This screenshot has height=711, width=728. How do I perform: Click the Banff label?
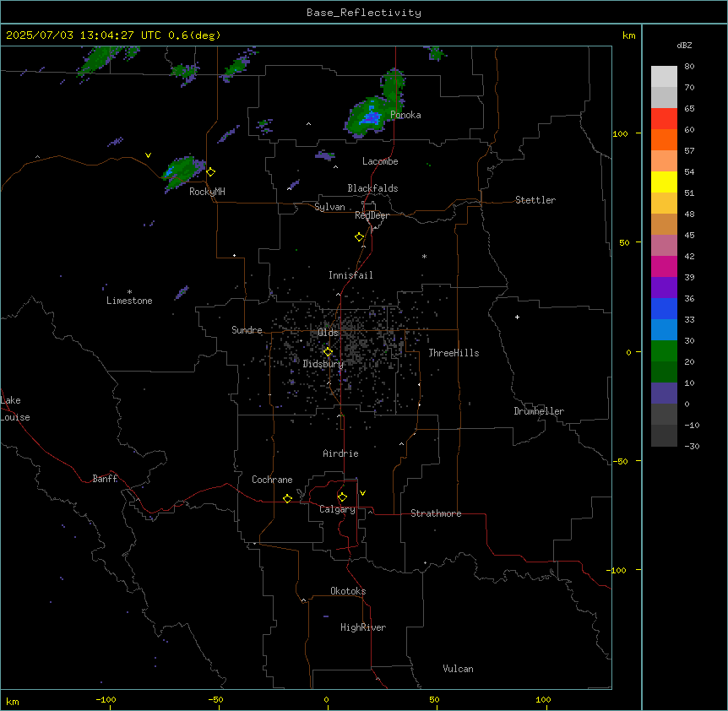pos(105,479)
